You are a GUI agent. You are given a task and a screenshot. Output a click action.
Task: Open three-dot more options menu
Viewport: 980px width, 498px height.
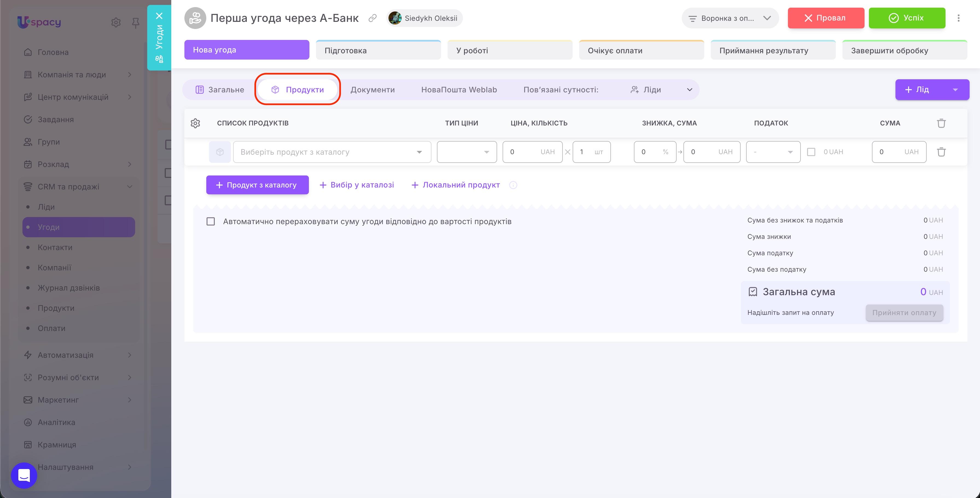click(x=958, y=18)
